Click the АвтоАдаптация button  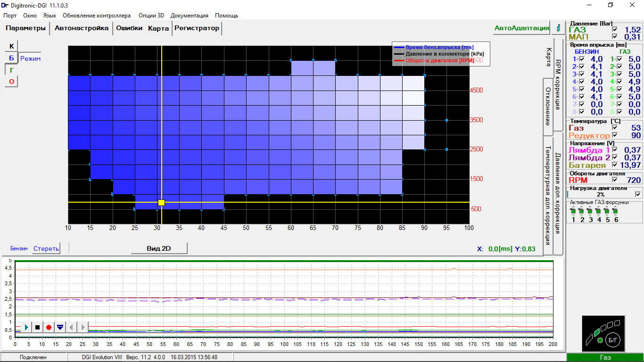[522, 28]
